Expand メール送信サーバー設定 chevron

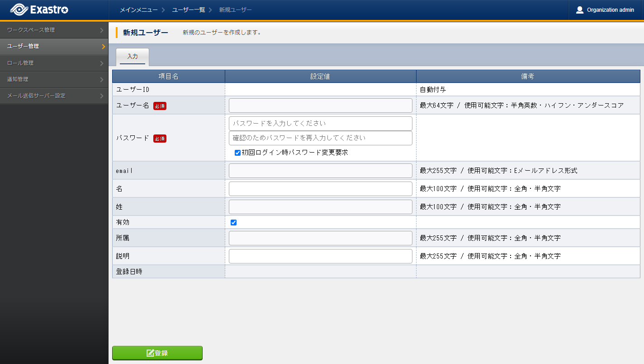[102, 96]
